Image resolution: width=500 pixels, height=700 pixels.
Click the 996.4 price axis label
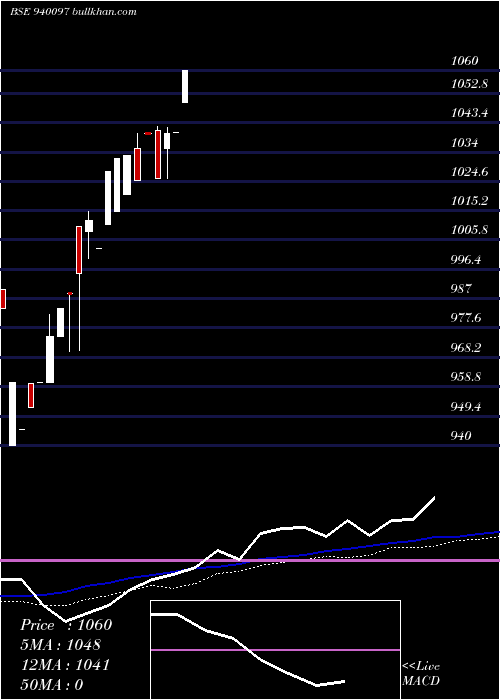[466, 260]
